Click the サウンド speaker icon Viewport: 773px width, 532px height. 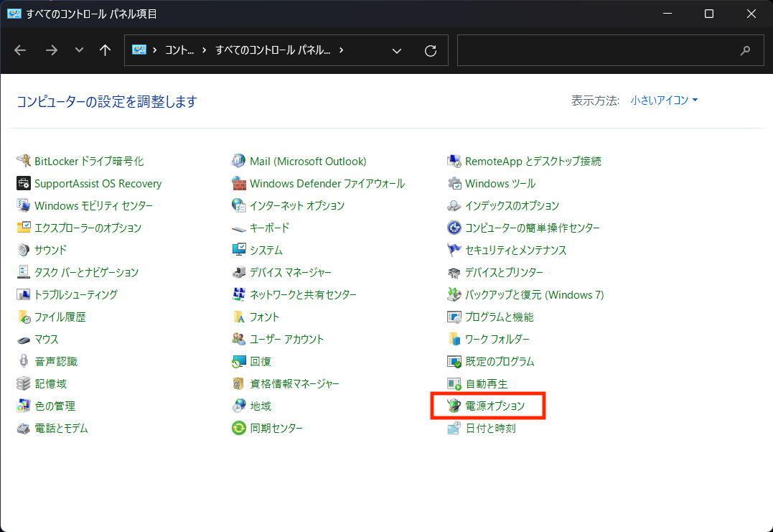24,251
